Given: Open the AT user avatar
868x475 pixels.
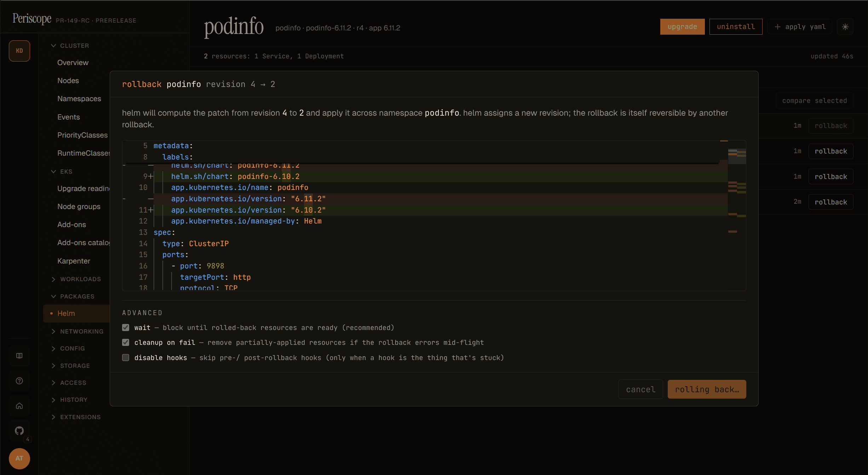Looking at the screenshot, I should pos(19,458).
